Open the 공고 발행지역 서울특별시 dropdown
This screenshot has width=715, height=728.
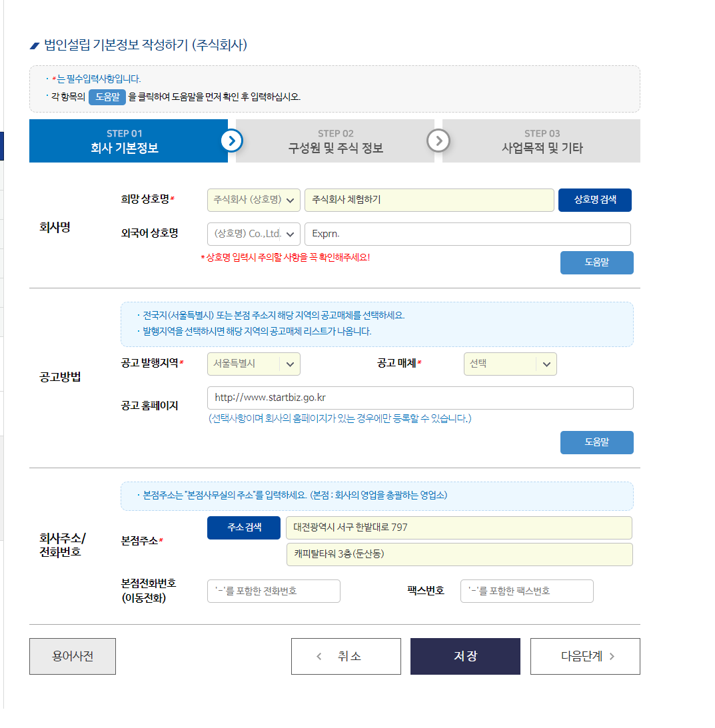254,364
